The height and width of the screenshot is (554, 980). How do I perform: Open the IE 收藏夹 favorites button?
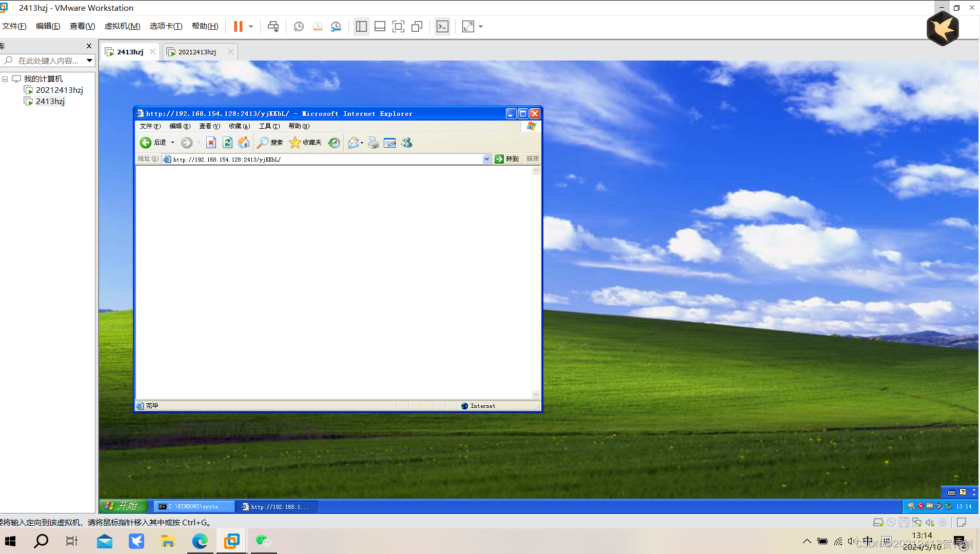(x=305, y=143)
